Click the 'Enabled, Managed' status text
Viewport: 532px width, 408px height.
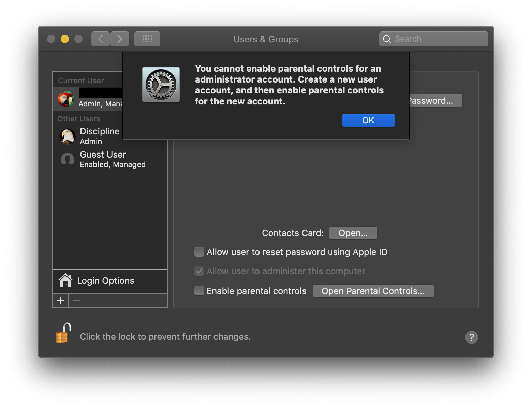[x=113, y=164]
